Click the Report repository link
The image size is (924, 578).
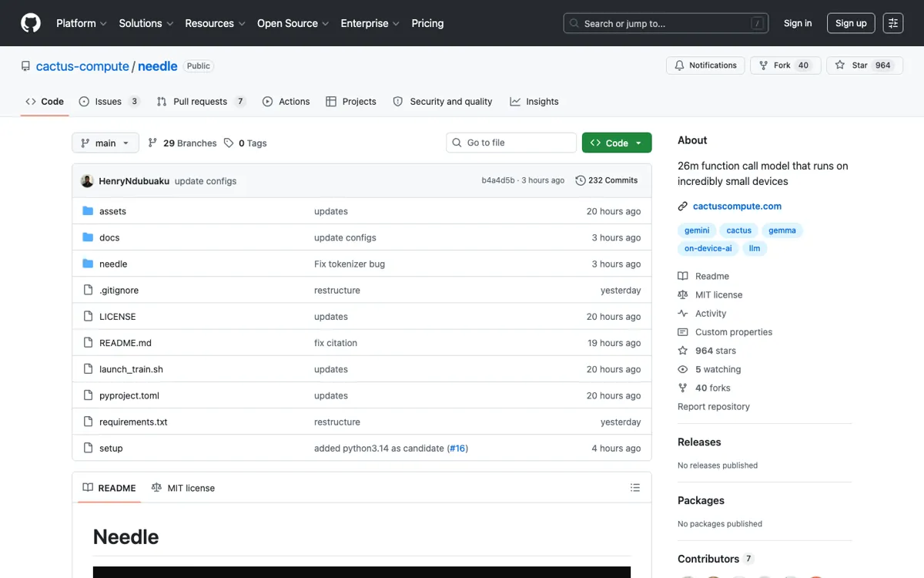pyautogui.click(x=714, y=406)
